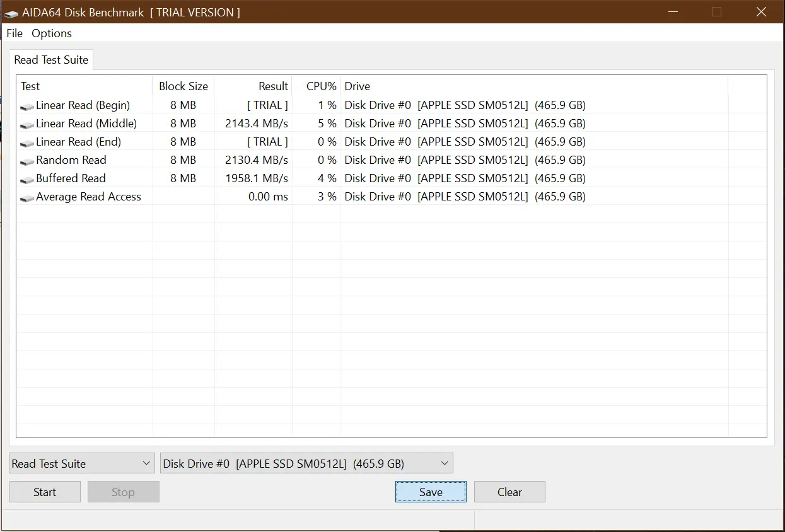Click the [ TRIAL ] result for Linear Read (End)
Viewport: 785px width, 532px height.
[267, 142]
